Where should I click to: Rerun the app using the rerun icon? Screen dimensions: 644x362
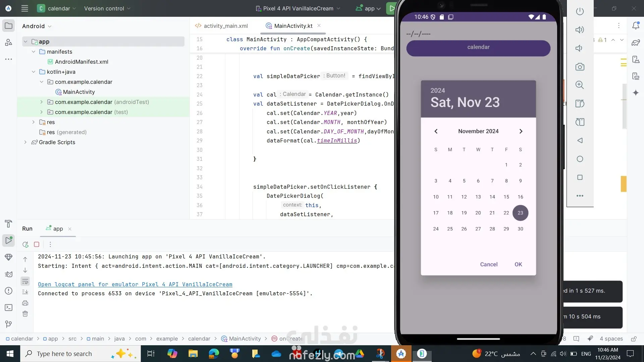[25, 244]
